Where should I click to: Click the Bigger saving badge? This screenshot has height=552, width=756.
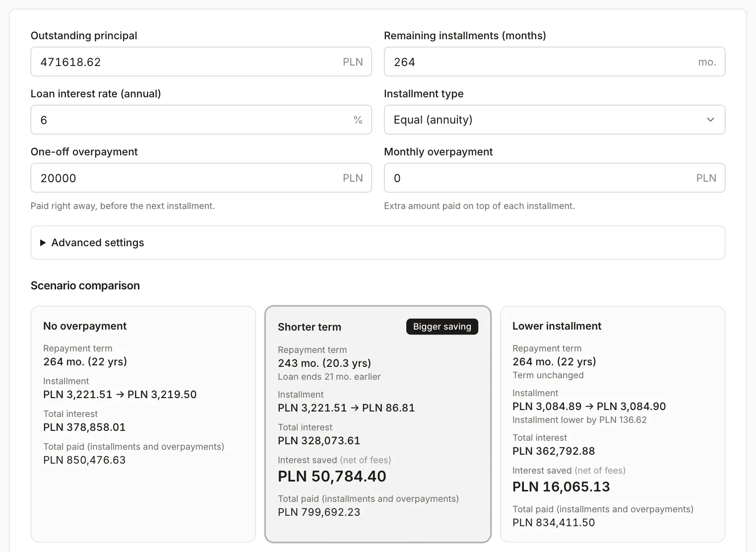pos(442,327)
